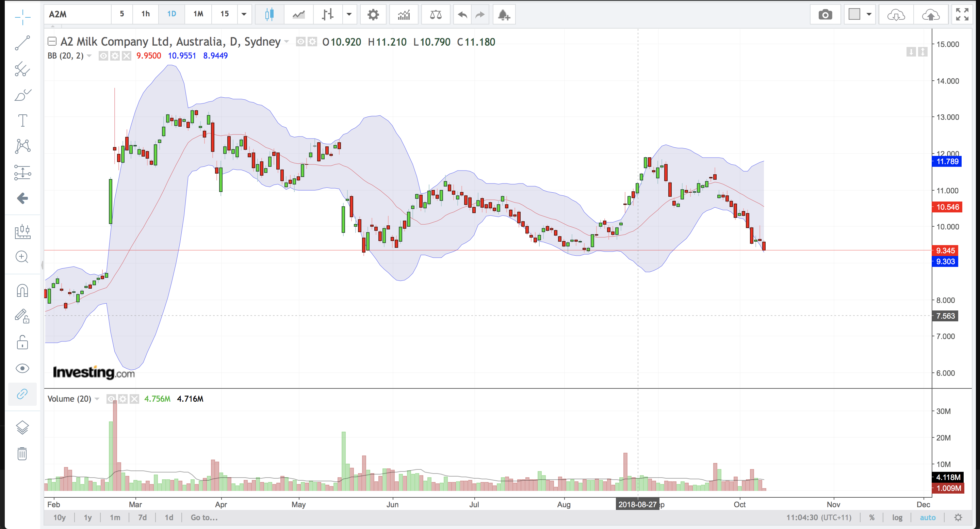Select the brush drawing tool

point(22,95)
